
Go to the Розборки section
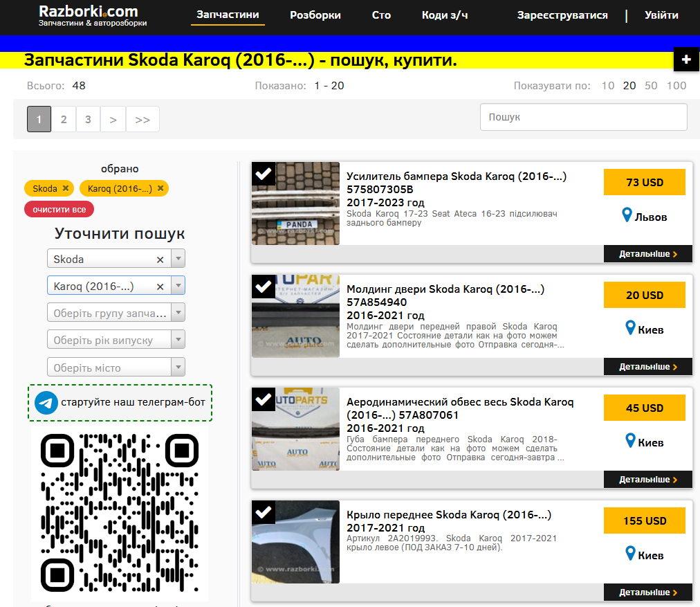pyautogui.click(x=315, y=15)
